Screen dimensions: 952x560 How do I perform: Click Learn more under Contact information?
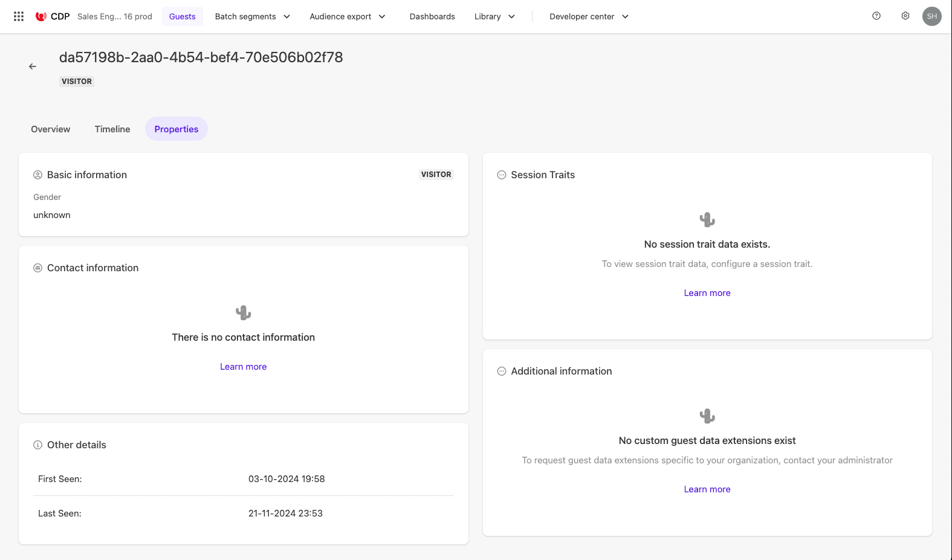click(243, 367)
